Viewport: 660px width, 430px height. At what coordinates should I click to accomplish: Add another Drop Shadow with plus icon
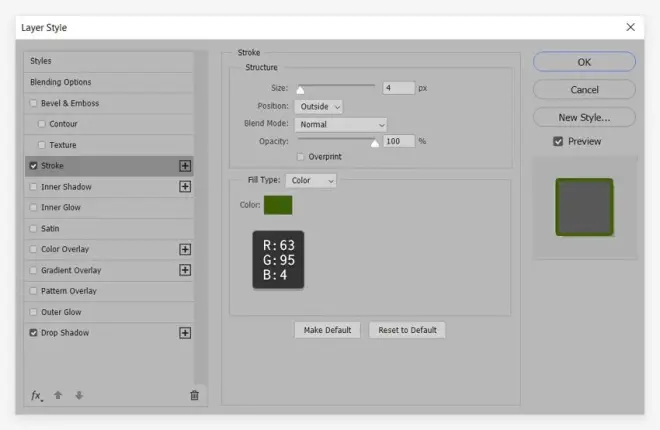(185, 333)
